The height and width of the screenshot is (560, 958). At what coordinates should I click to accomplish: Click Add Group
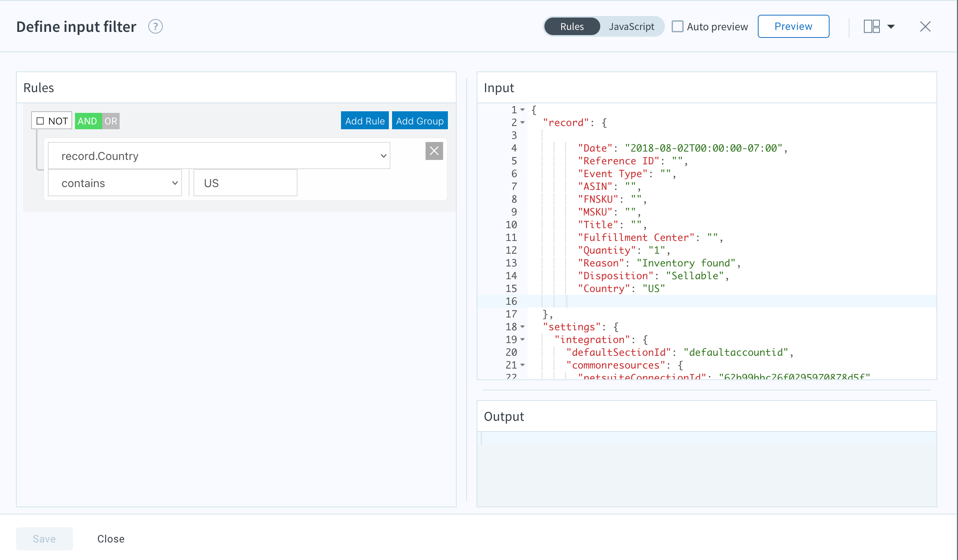[420, 121]
